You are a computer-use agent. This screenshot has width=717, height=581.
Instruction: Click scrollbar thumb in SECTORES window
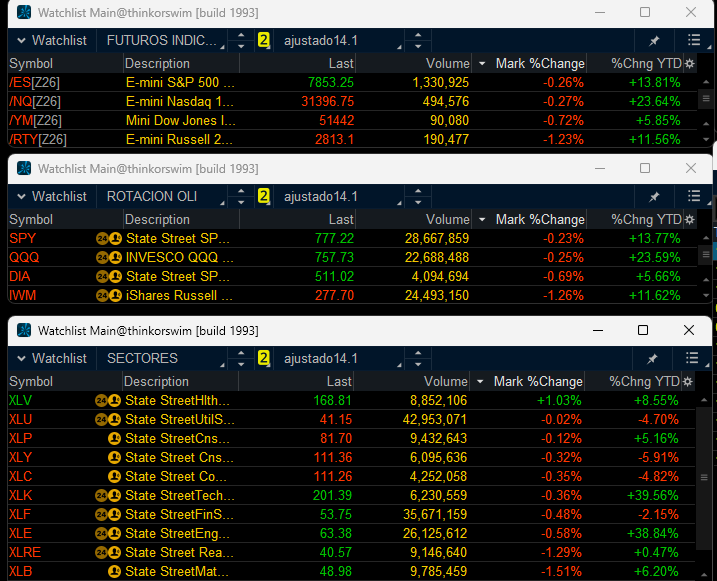coord(704,478)
